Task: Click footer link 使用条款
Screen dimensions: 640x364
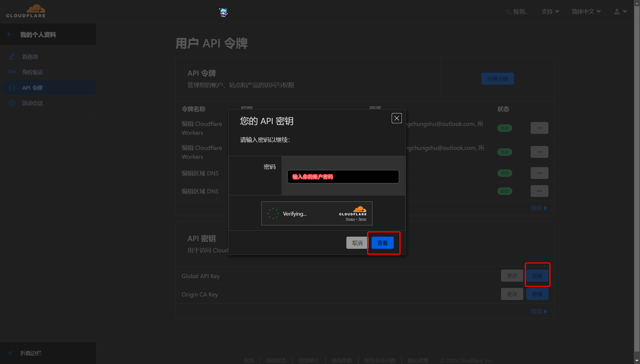Action: 342,360
